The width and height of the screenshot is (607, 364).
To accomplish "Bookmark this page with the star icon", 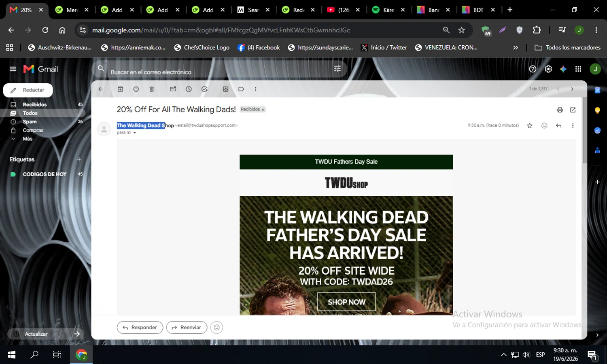I will coord(462,30).
